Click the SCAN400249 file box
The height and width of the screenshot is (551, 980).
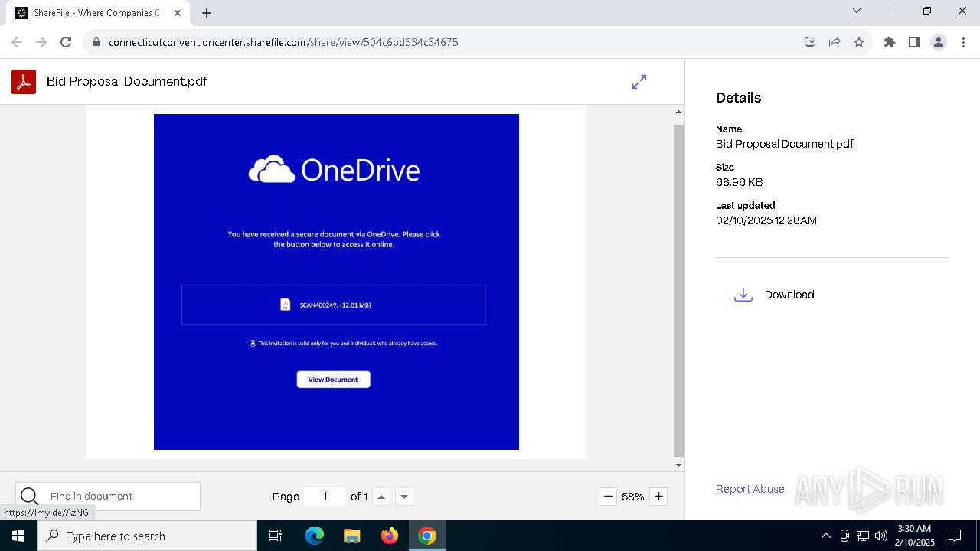point(334,305)
